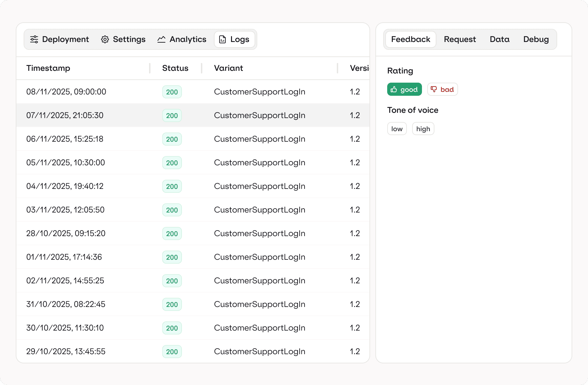
Task: Set tone of voice to high
Action: 423,129
